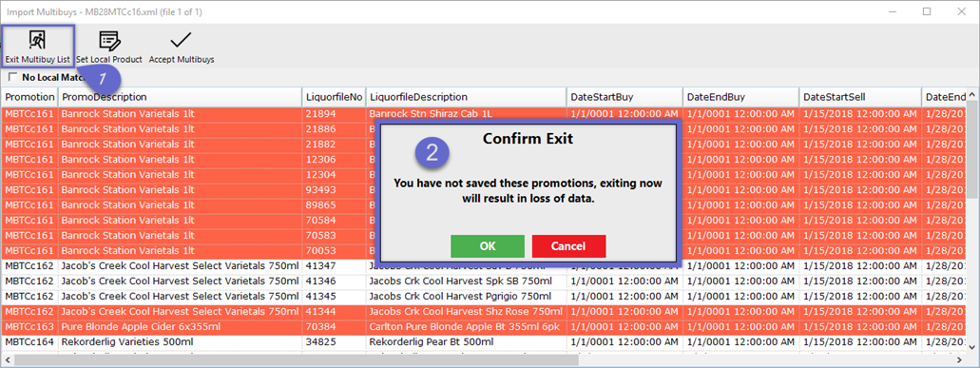Toggle the No Local Match checkbox
The height and width of the screenshot is (368, 980).
pyautogui.click(x=12, y=77)
